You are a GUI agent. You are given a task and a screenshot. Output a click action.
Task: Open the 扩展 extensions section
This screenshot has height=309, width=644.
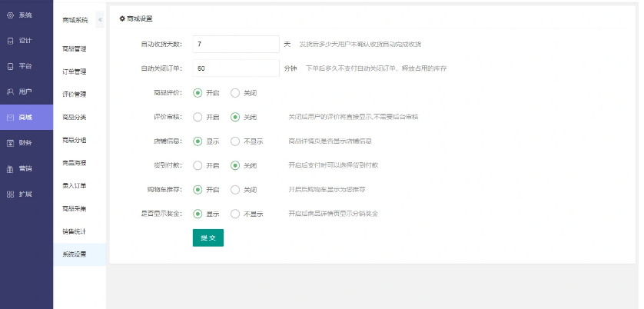21,194
